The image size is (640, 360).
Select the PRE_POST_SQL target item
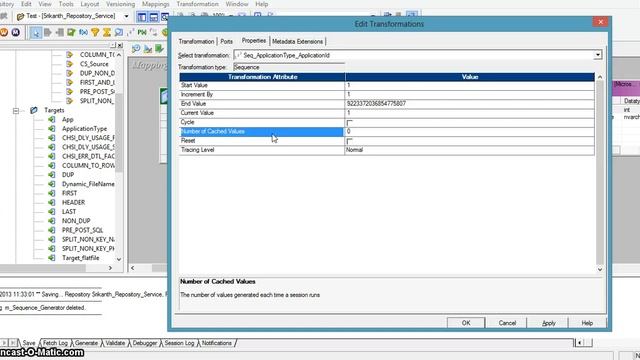coord(82,230)
